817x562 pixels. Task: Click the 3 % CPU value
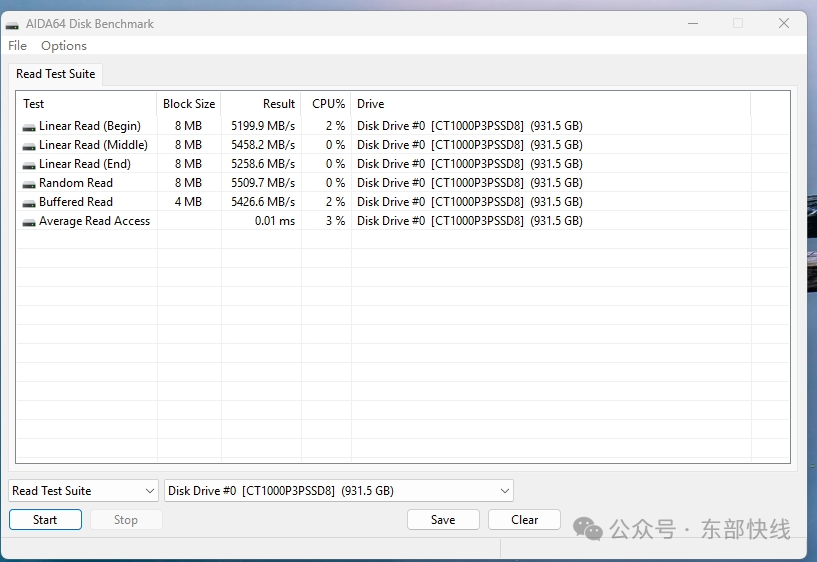(x=336, y=221)
